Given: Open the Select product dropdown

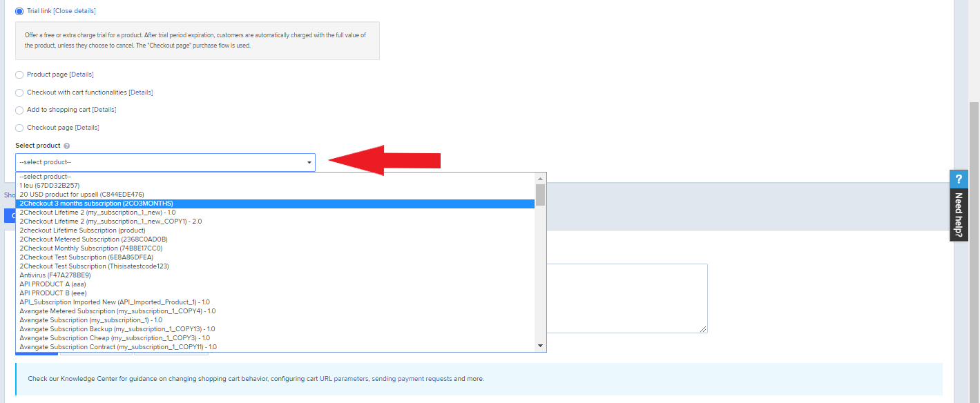Looking at the screenshot, I should pos(165,162).
